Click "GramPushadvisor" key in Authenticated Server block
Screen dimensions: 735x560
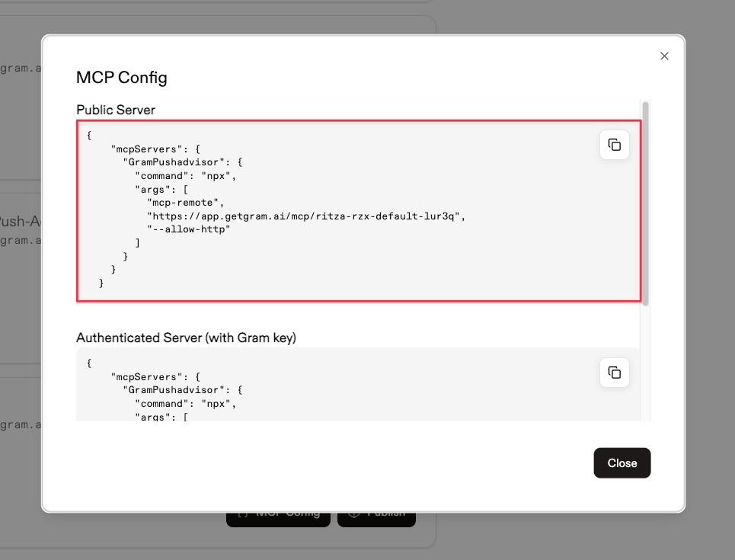pos(174,390)
